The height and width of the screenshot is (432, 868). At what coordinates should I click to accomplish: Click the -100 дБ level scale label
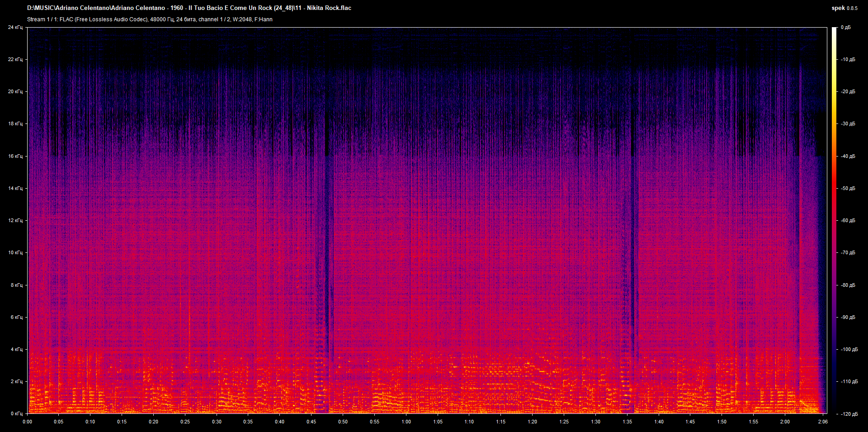[849, 350]
